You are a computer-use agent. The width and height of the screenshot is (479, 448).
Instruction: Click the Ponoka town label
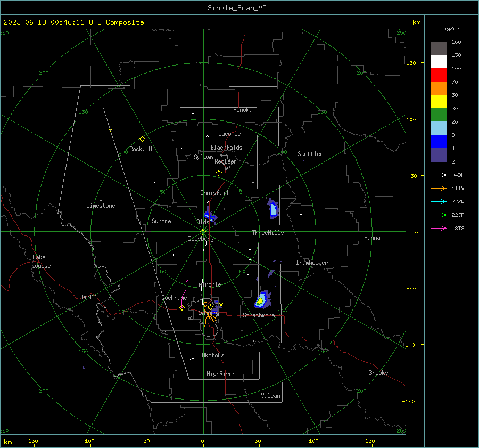(x=243, y=110)
